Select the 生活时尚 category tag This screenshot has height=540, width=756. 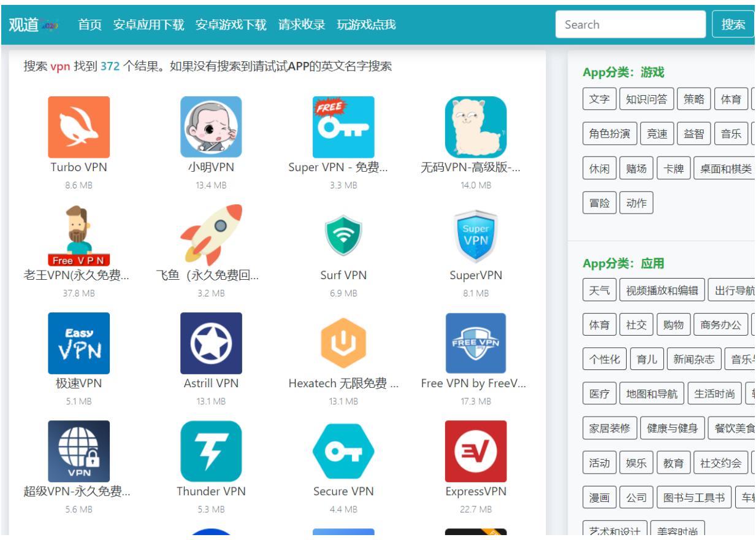coord(714,394)
